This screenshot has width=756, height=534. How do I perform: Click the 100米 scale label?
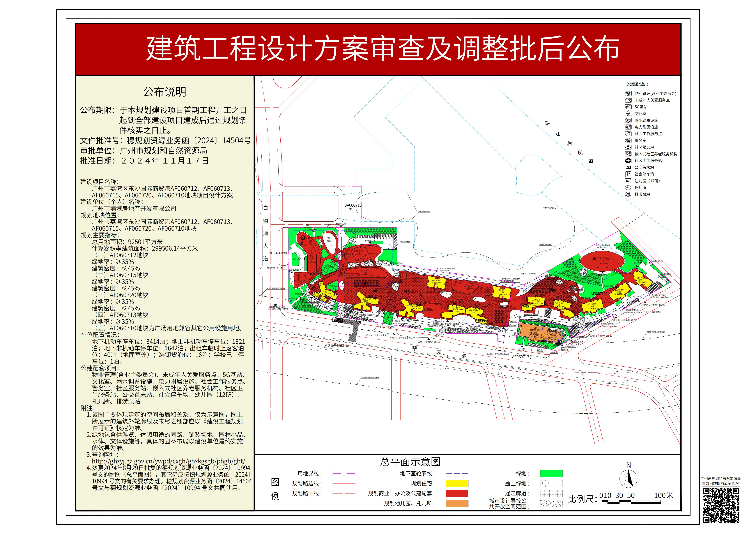pyautogui.click(x=664, y=495)
